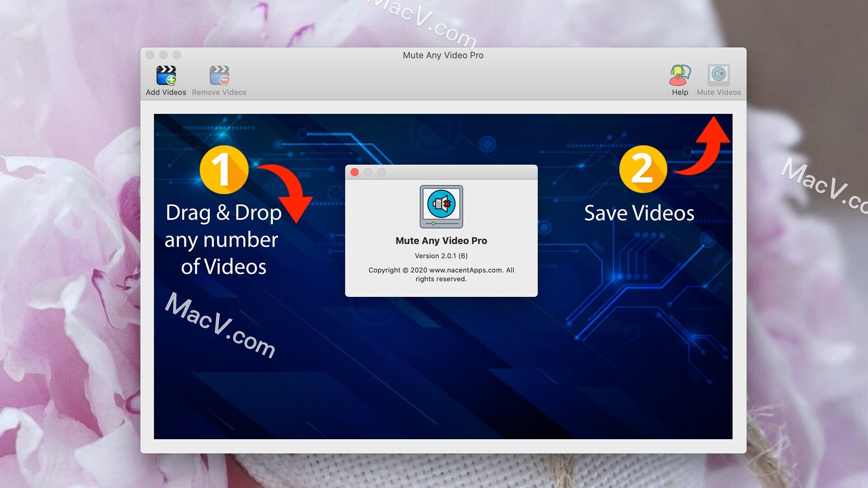Click the "Drag & Drop any number of Videos" area
The height and width of the screenshot is (488, 868).
(x=223, y=239)
